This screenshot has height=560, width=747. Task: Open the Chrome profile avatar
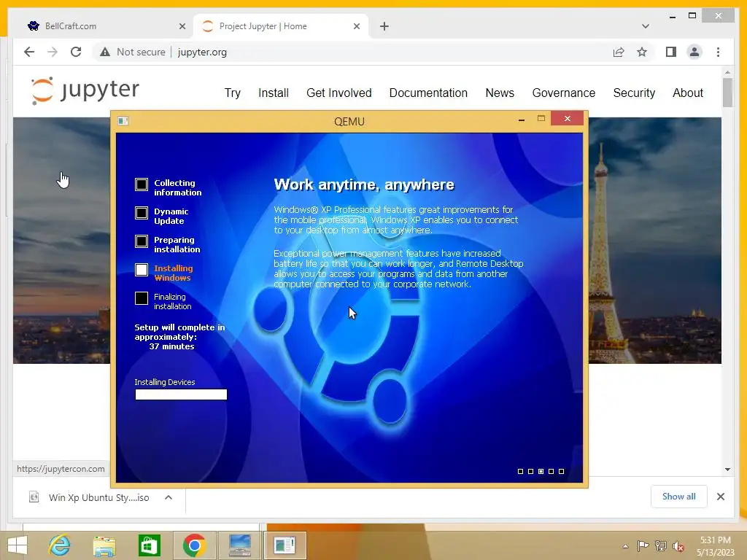pyautogui.click(x=694, y=52)
